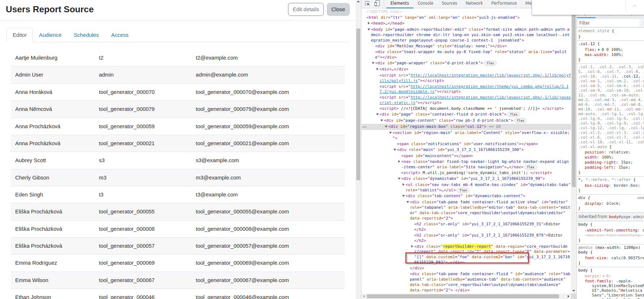Select the Editor tab
644x299 pixels.
(x=20, y=35)
